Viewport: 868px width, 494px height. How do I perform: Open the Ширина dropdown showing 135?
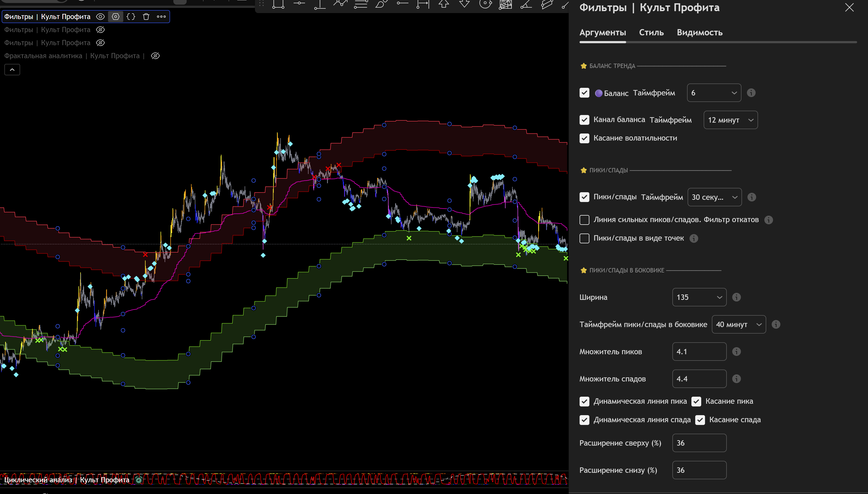[699, 297]
